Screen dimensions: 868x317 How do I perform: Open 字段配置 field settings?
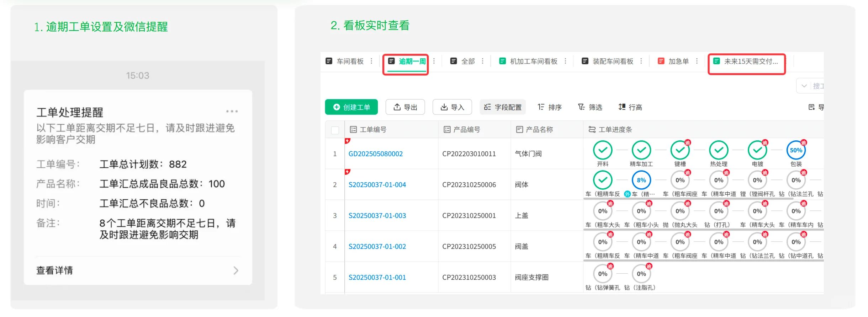pyautogui.click(x=503, y=107)
